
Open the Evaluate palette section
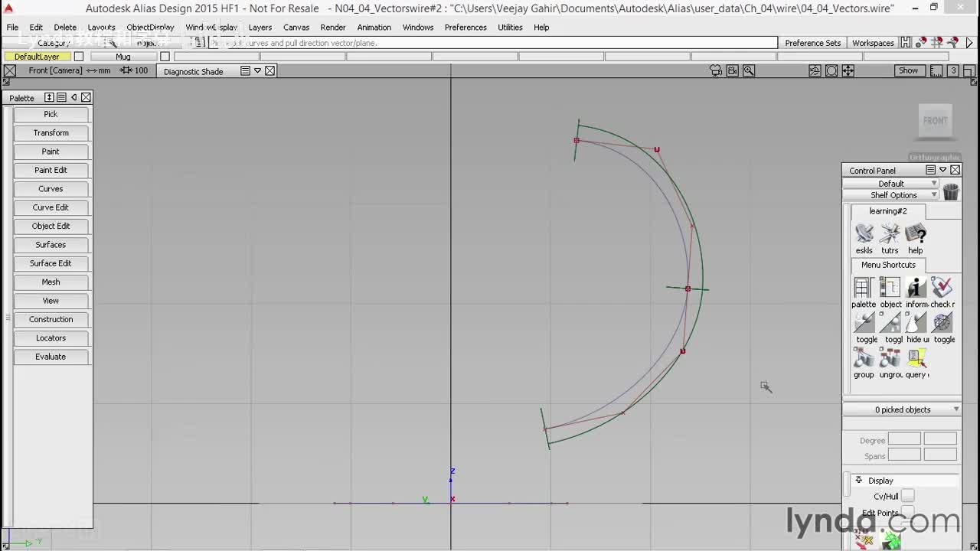[51, 357]
